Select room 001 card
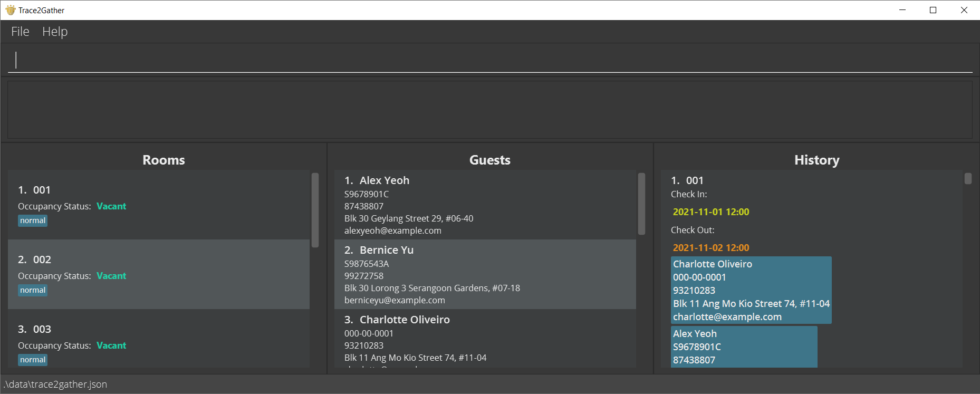This screenshot has width=980, height=394. [159, 205]
